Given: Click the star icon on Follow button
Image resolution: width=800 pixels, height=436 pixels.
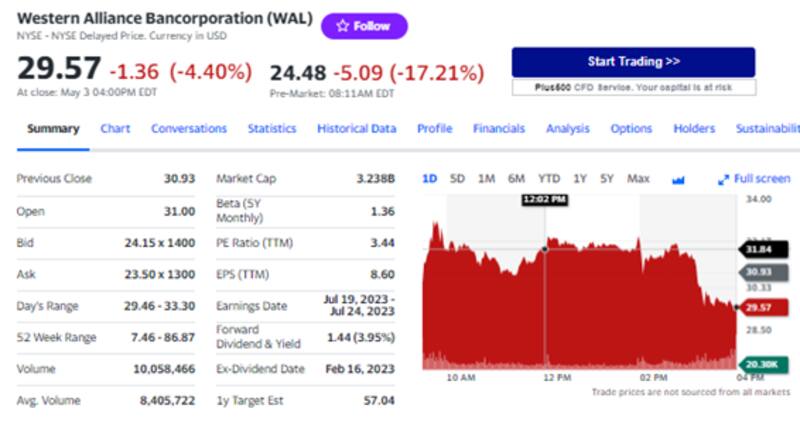Looking at the screenshot, I should coord(342,26).
